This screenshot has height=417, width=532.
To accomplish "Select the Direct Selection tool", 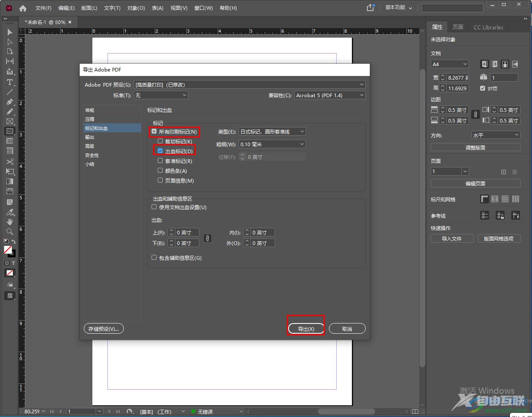I will [10, 42].
